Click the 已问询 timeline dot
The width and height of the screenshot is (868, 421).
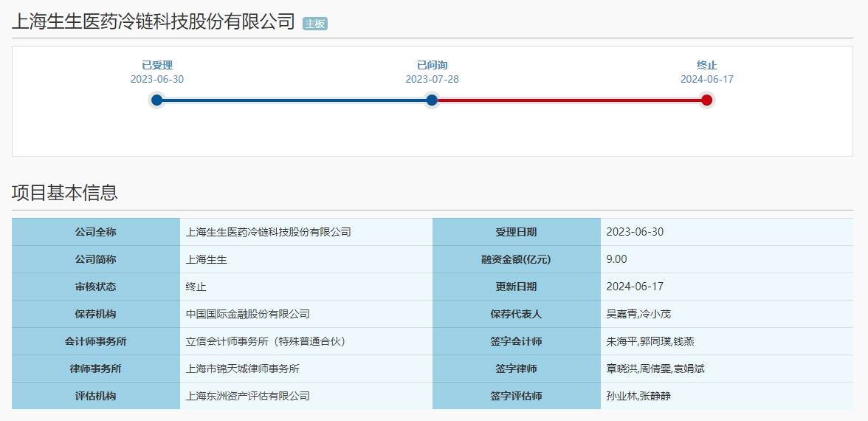pos(432,100)
